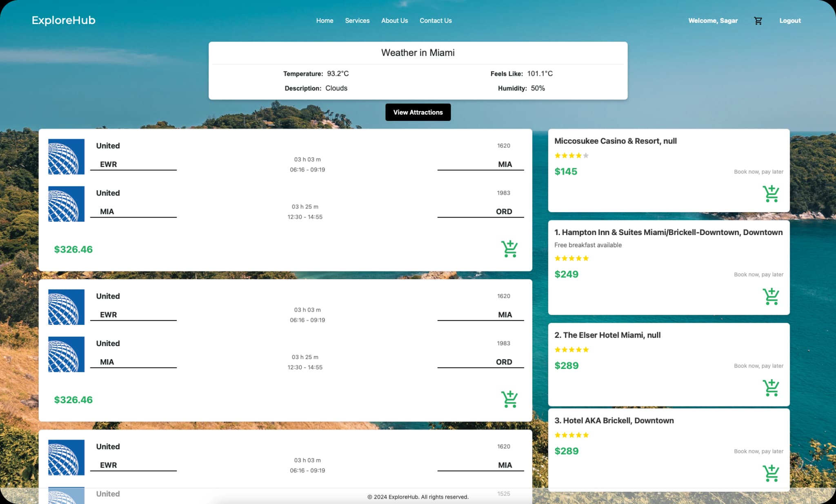The width and height of the screenshot is (836, 504).
Task: Open the About Us page
Action: pos(394,21)
